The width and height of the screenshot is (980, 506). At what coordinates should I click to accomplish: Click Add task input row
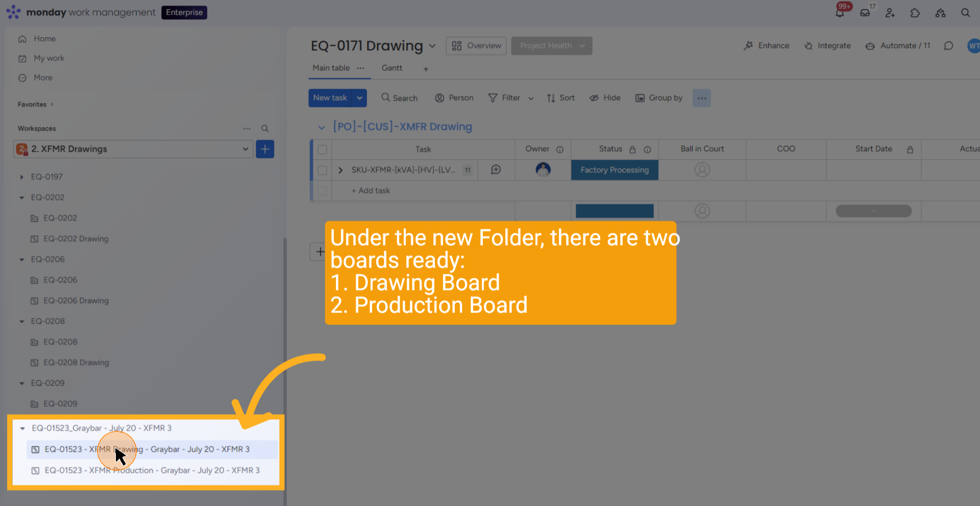tap(371, 190)
